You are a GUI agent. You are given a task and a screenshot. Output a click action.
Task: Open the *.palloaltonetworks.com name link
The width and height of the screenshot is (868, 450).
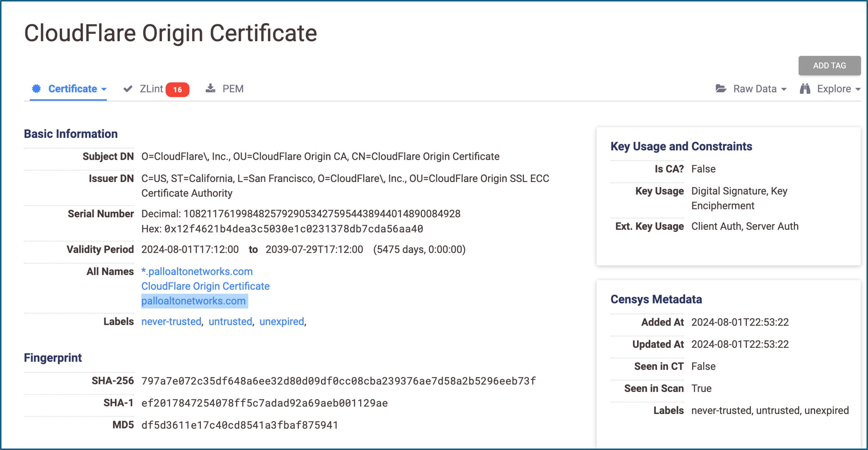(197, 271)
